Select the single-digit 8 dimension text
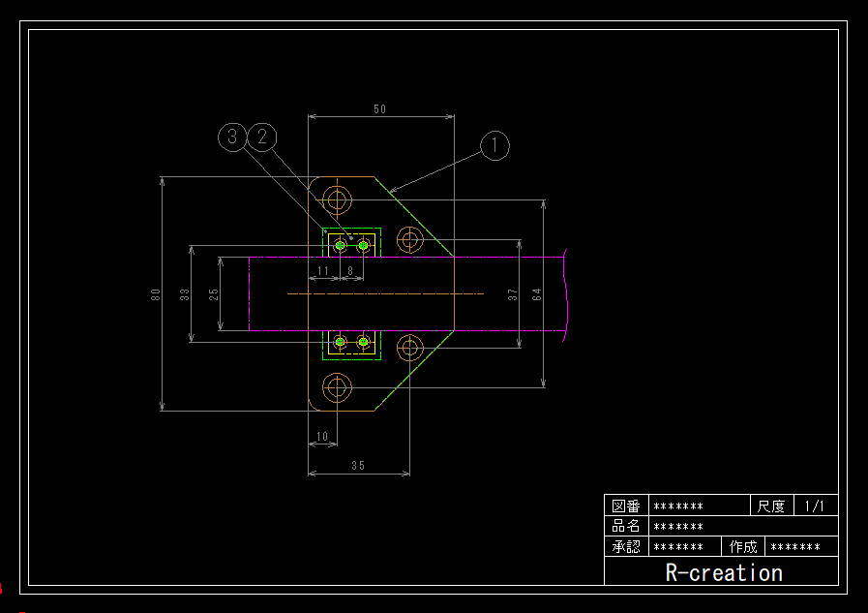The width and height of the screenshot is (868, 613). tap(350, 271)
